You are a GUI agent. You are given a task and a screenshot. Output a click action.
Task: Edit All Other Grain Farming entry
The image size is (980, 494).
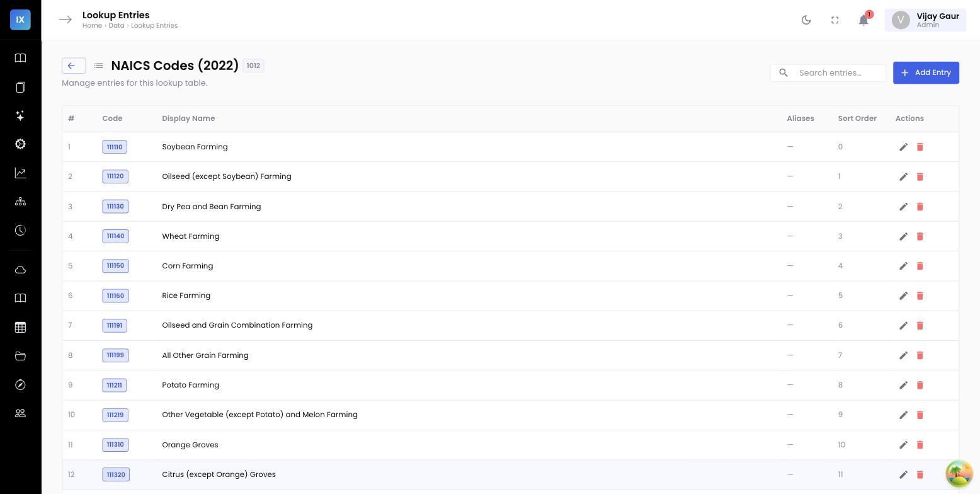pos(903,355)
